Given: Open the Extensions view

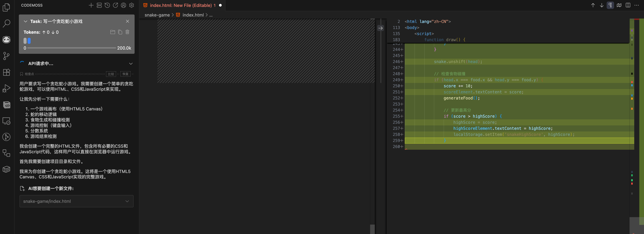Looking at the screenshot, I should [6, 72].
